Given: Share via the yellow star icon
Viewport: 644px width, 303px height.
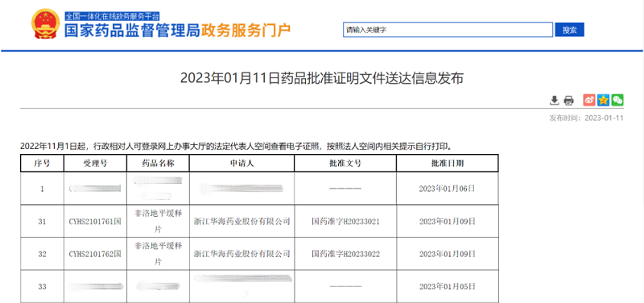Looking at the screenshot, I should 603,100.
